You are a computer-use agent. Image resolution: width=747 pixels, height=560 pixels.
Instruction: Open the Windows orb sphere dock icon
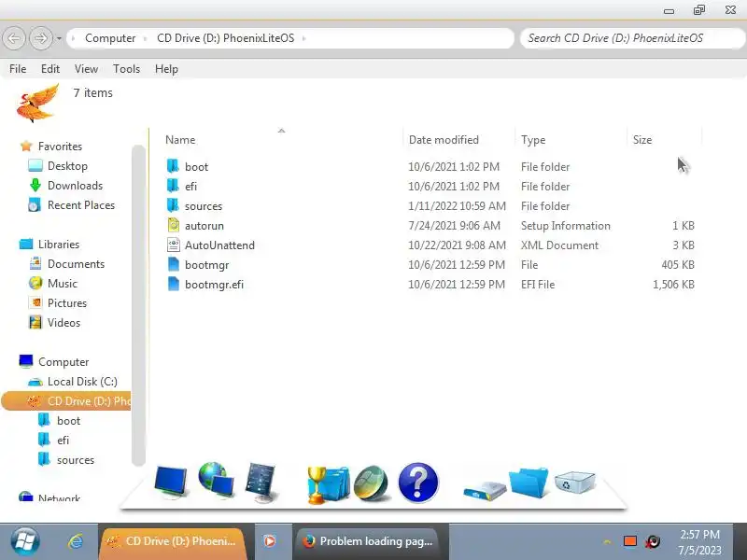click(x=372, y=483)
